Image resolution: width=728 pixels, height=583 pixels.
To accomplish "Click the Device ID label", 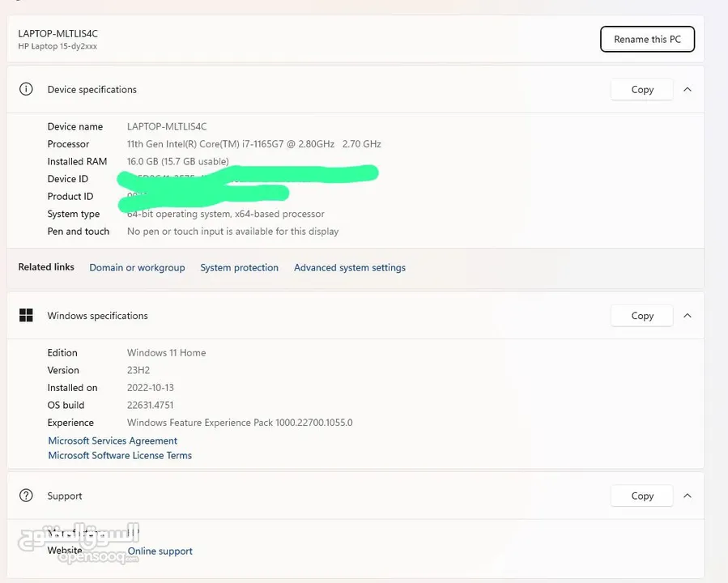I will coord(67,179).
